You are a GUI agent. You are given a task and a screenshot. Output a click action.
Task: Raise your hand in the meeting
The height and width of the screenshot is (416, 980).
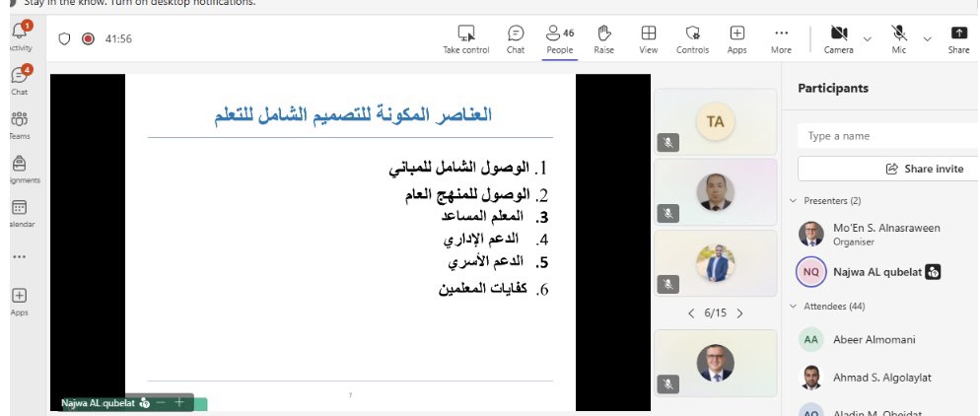point(604,37)
